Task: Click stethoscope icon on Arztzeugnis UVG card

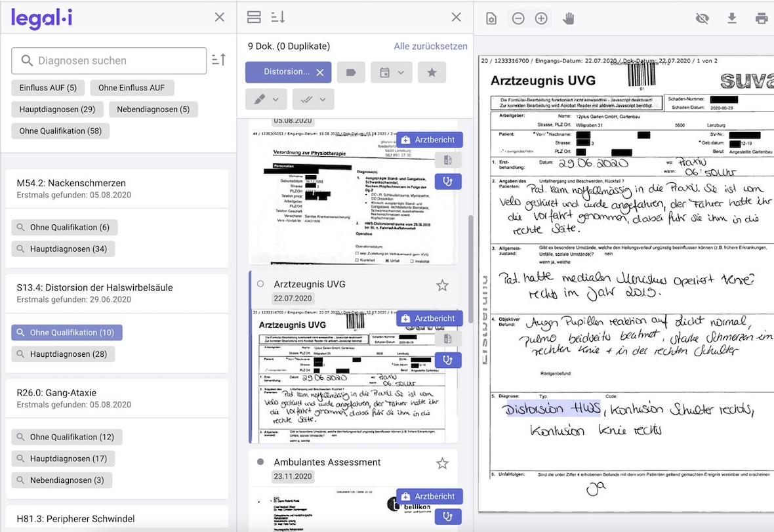Action: 448,360
